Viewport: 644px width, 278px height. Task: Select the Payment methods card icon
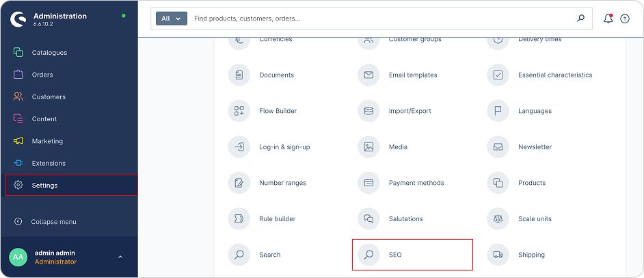click(x=368, y=183)
